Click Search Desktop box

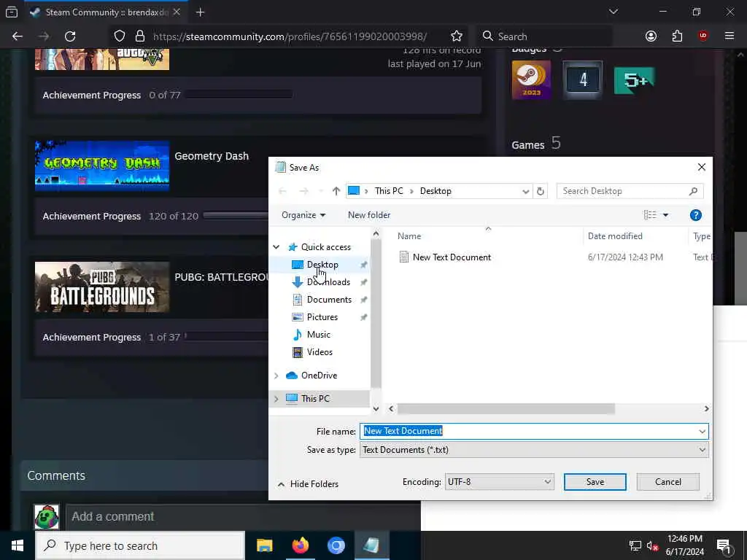click(630, 191)
